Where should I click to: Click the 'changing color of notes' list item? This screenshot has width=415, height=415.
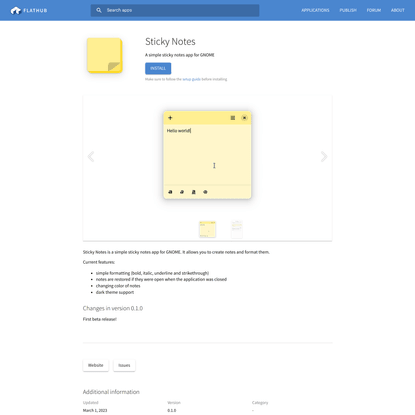click(x=118, y=286)
